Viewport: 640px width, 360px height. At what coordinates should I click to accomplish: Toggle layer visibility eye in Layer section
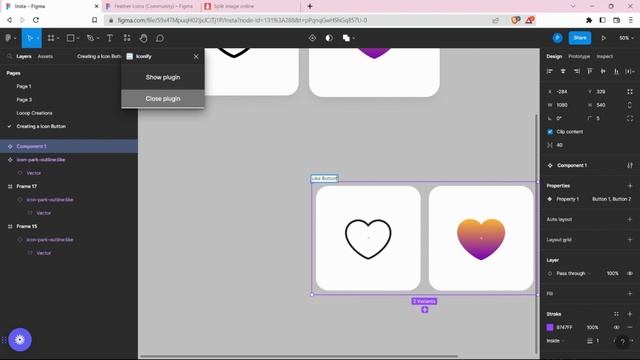click(630, 273)
